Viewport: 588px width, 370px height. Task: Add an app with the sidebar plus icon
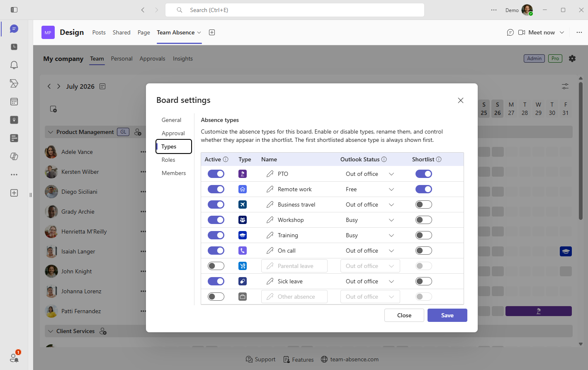[14, 193]
